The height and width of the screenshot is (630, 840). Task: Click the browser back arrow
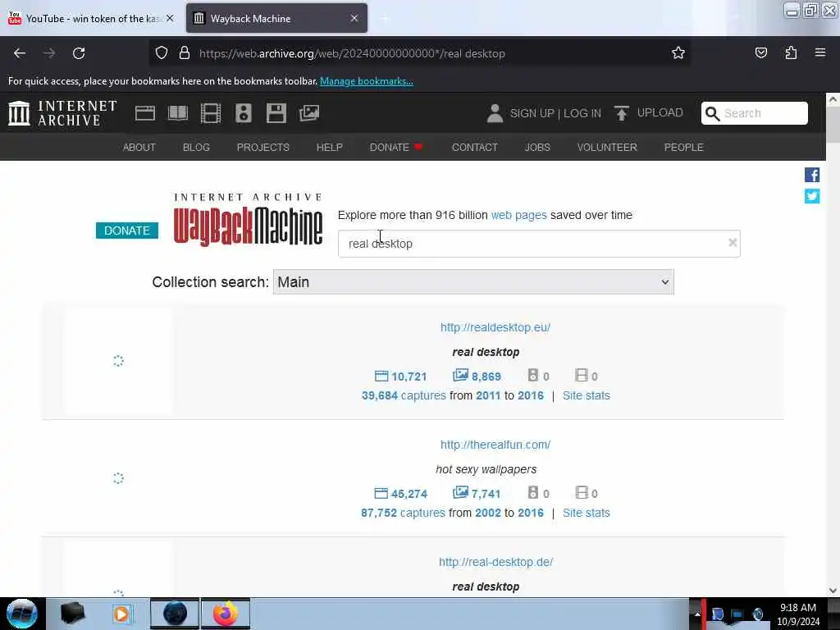tap(20, 53)
